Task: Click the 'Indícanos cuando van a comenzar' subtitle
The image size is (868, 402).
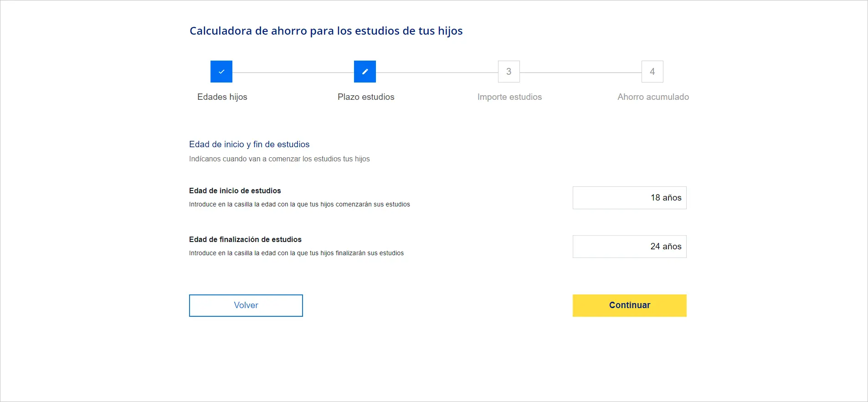Action: coord(279,159)
